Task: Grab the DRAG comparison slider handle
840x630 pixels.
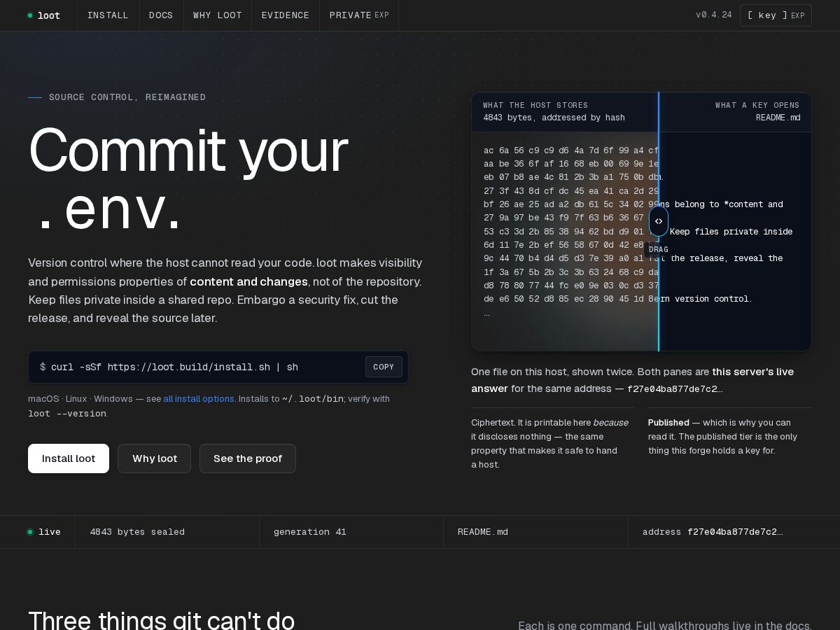Action: pos(659,221)
